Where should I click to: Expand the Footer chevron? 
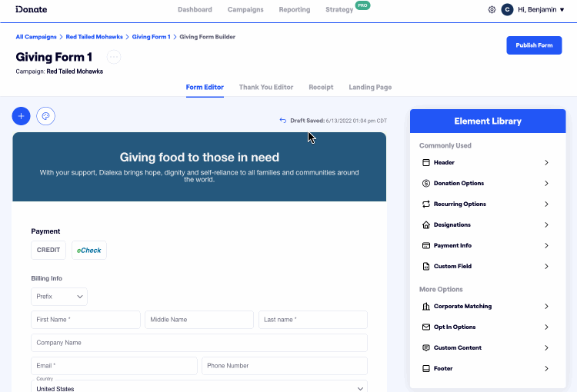546,368
